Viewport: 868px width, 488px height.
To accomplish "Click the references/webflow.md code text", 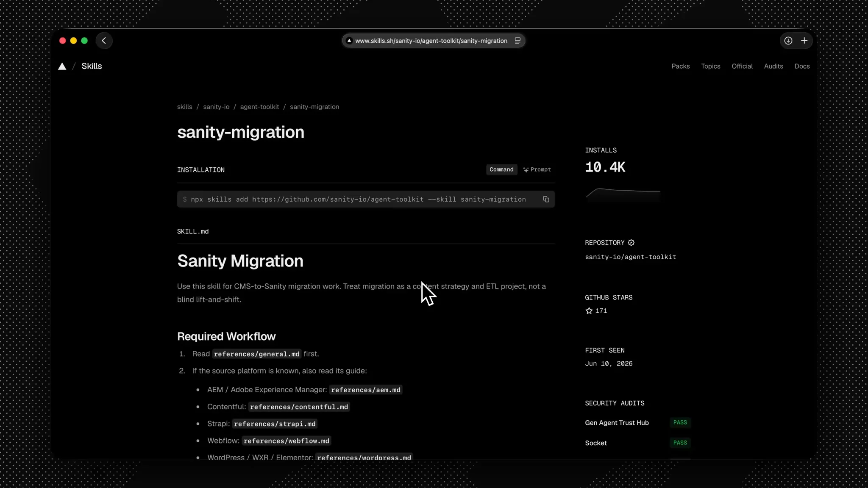I will click(286, 441).
